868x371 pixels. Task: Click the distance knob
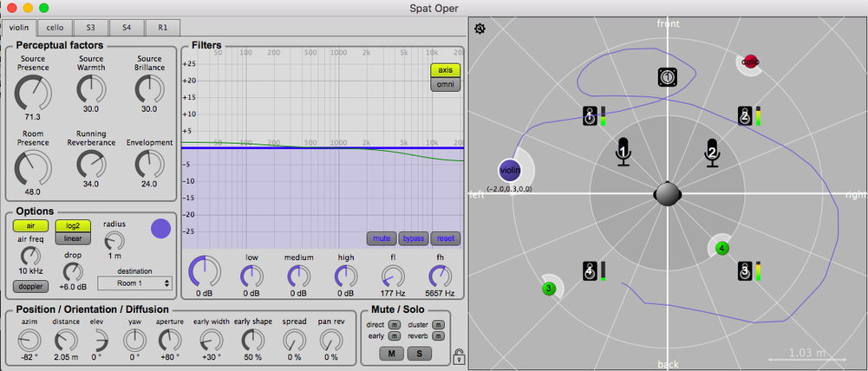(x=66, y=340)
